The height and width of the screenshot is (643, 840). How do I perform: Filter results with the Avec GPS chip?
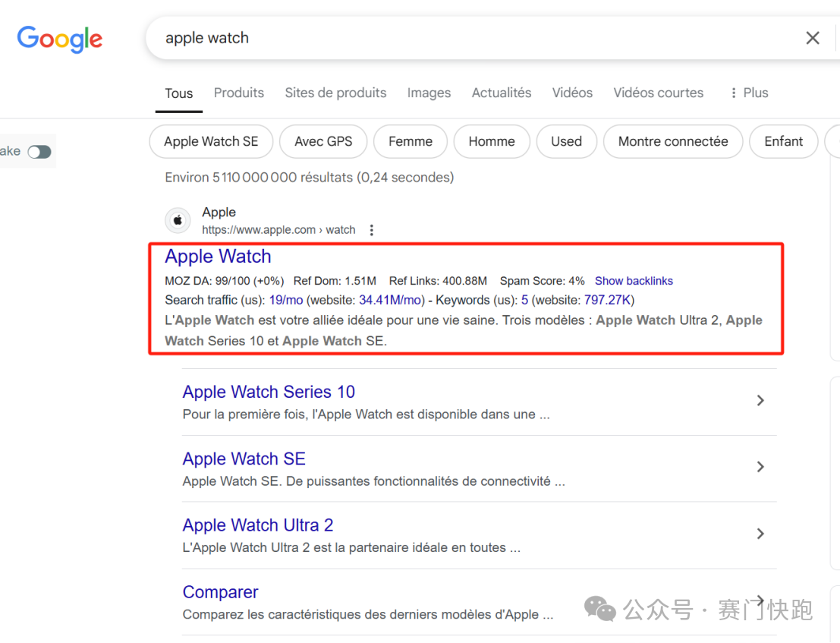(x=323, y=141)
